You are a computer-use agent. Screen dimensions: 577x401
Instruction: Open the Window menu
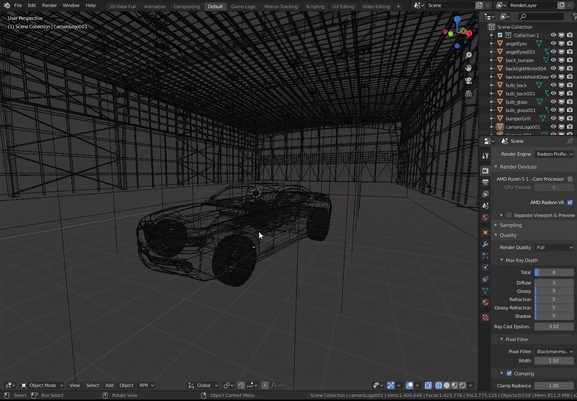(71, 6)
